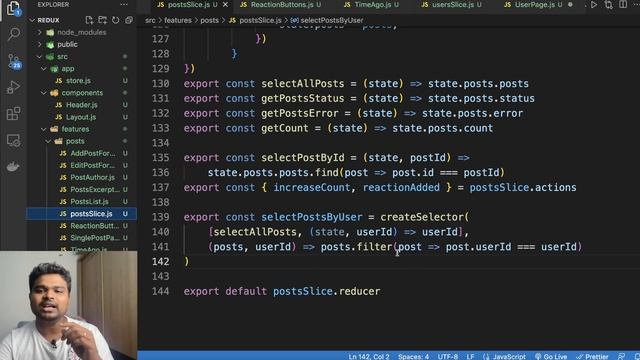The height and width of the screenshot is (360, 640).
Task: Collapse the src folder
Action: 40,56
